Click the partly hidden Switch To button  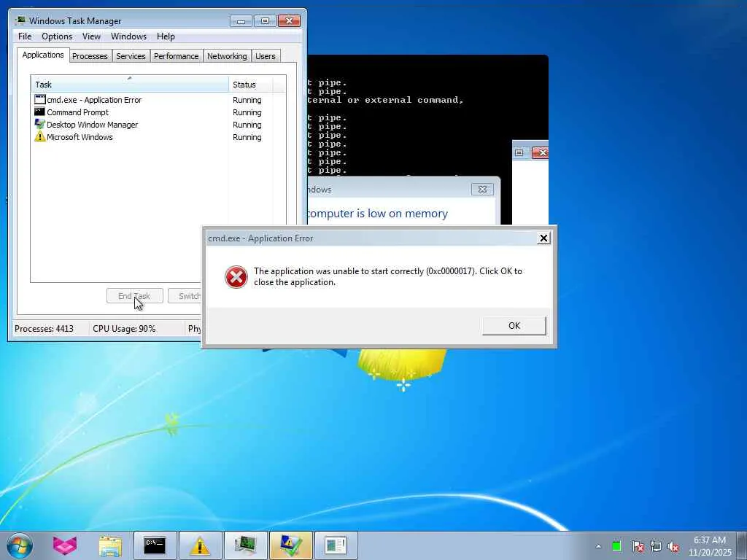pos(185,296)
